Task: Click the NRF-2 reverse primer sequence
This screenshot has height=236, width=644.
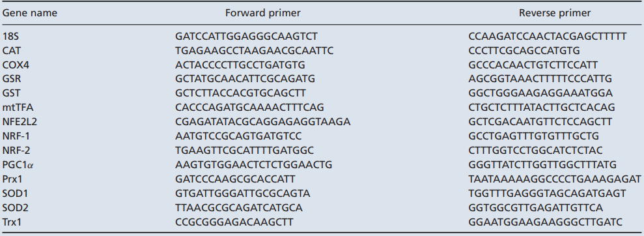Action: coord(535,151)
